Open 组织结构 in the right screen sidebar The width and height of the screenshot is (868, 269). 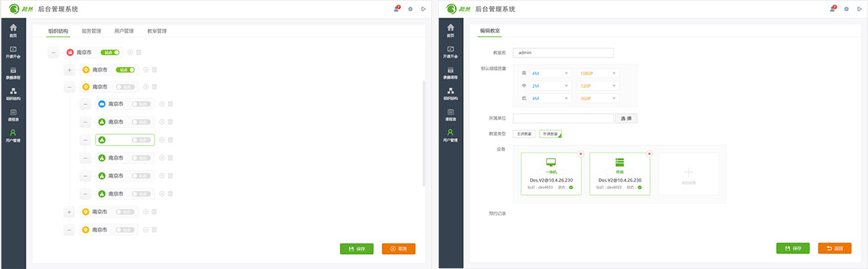[450, 94]
